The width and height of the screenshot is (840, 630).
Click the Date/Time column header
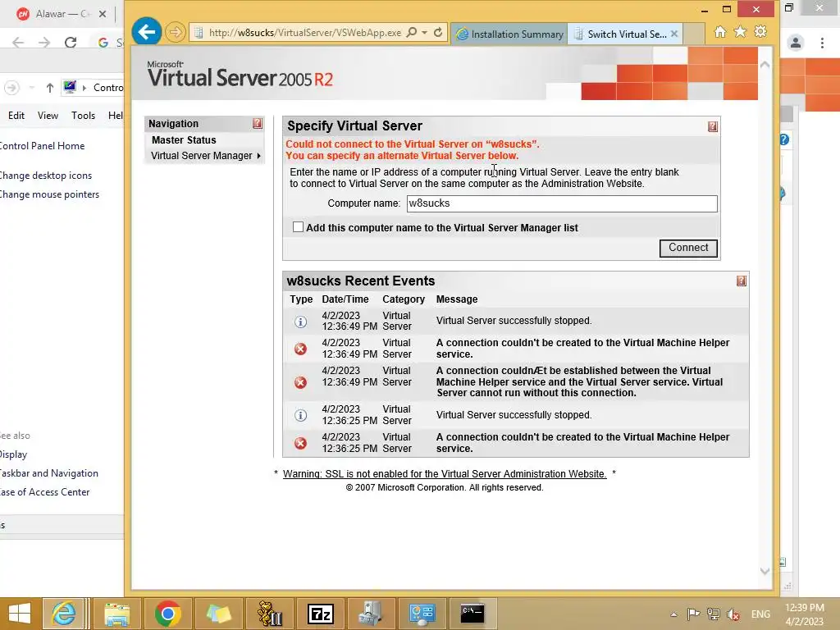[x=345, y=299]
